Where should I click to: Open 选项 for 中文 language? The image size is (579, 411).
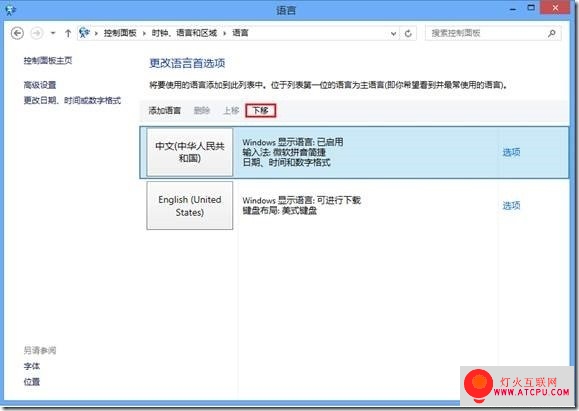click(511, 152)
